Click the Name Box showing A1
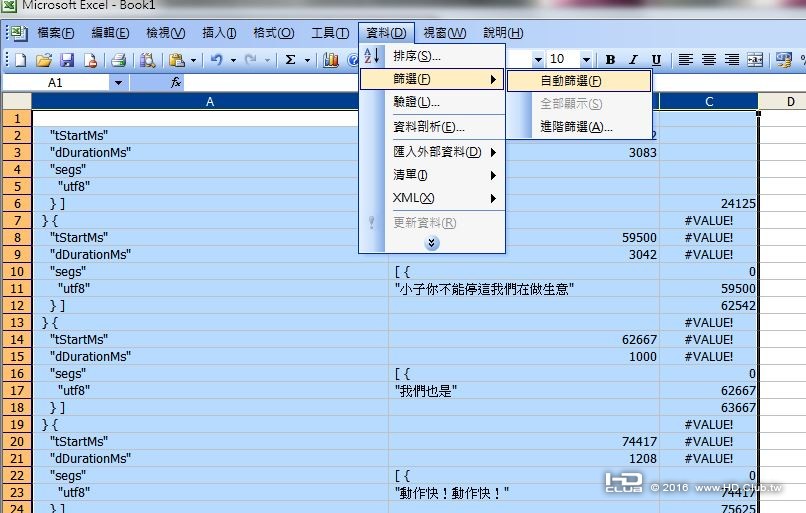The width and height of the screenshot is (806, 513). coord(56,82)
